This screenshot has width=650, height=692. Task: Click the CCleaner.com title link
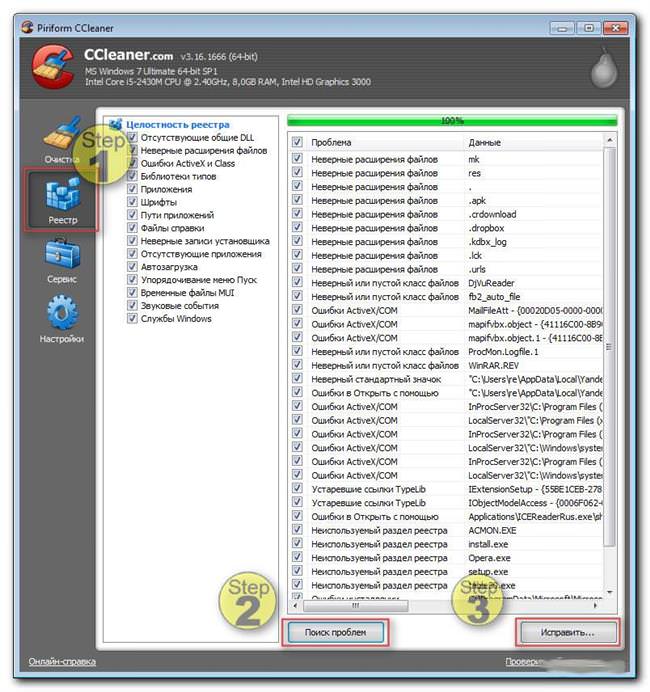click(128, 55)
